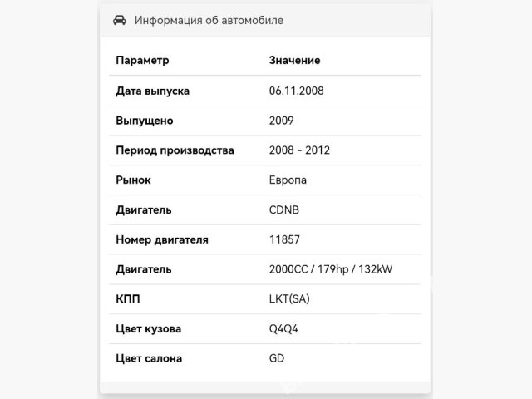Click the engine code value CDNB
532x399 pixels.
[284, 209]
